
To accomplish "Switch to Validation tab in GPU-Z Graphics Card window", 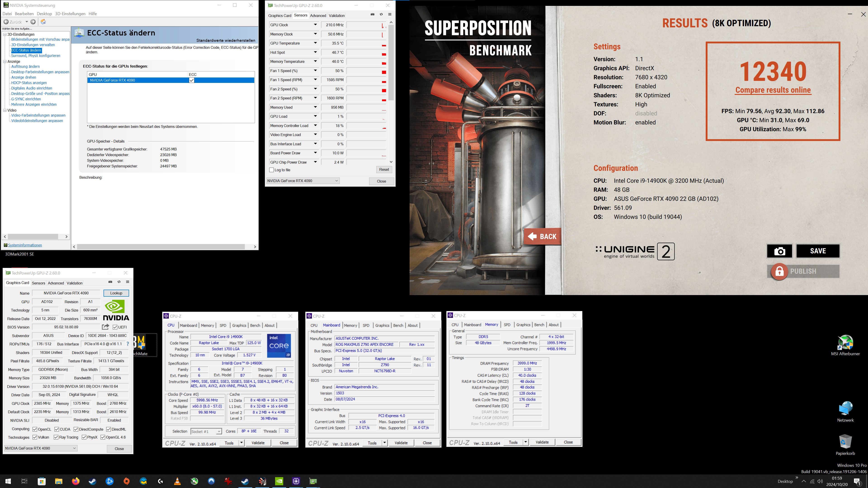I will [74, 283].
